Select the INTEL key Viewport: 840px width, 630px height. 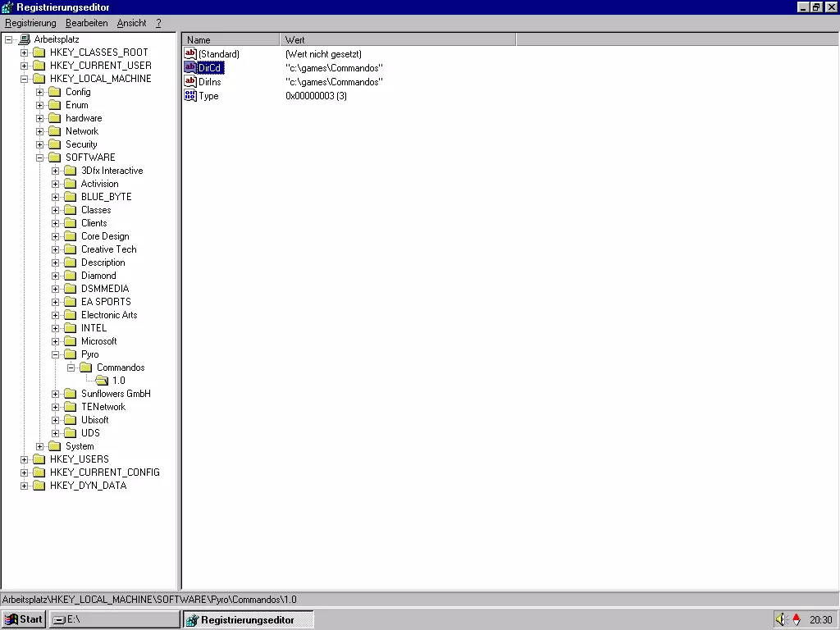[x=94, y=328]
